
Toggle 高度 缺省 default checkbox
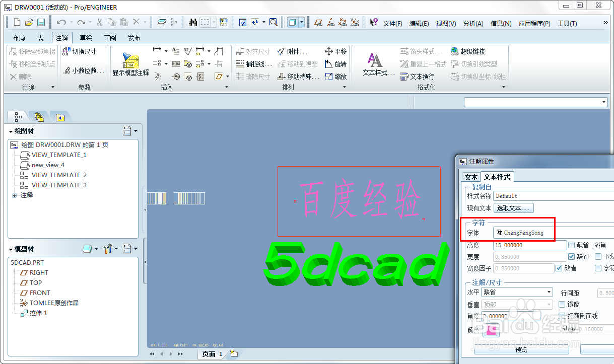pos(571,245)
